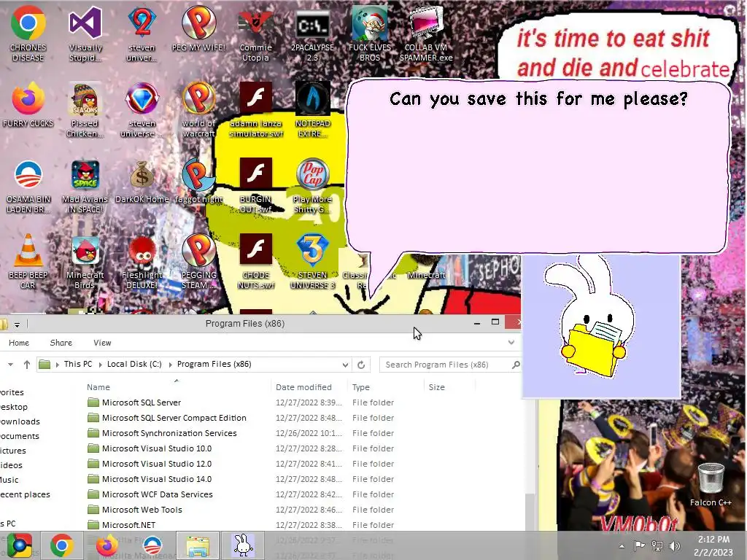Select Downloads in the navigation pane
Image resolution: width=747 pixels, height=560 pixels.
click(20, 421)
